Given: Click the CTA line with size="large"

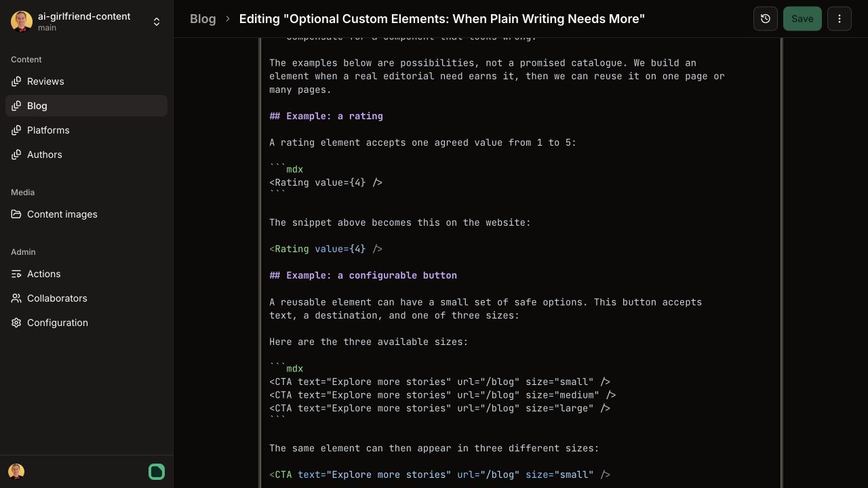Looking at the screenshot, I should point(439,408).
